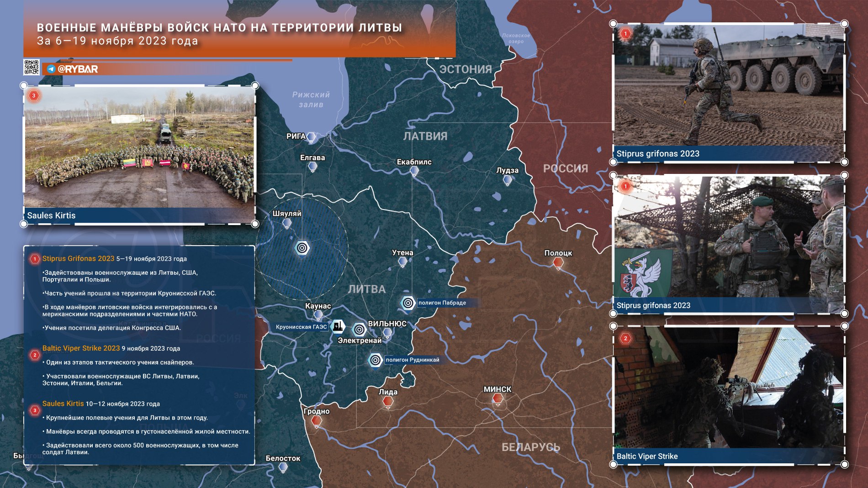Select the Pabrade training ground target icon
The image size is (868, 488).
408,303
